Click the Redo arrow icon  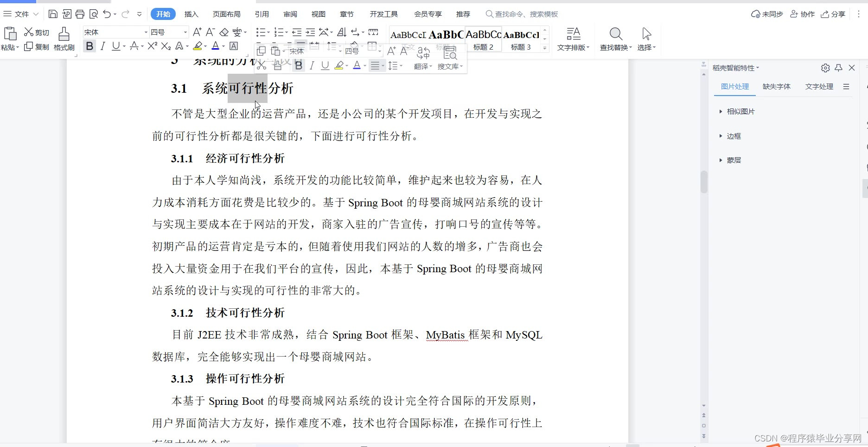pos(125,14)
